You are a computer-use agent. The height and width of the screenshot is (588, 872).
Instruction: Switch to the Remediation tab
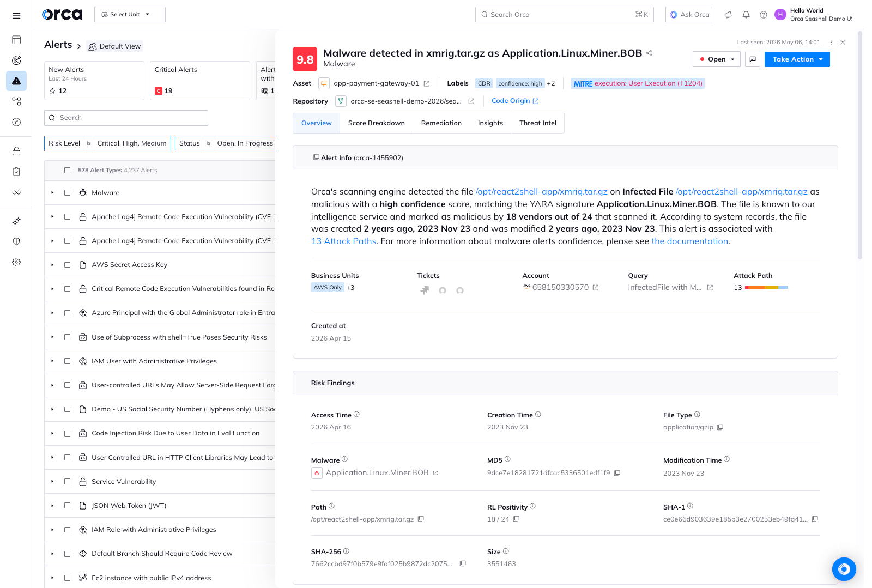(x=441, y=123)
